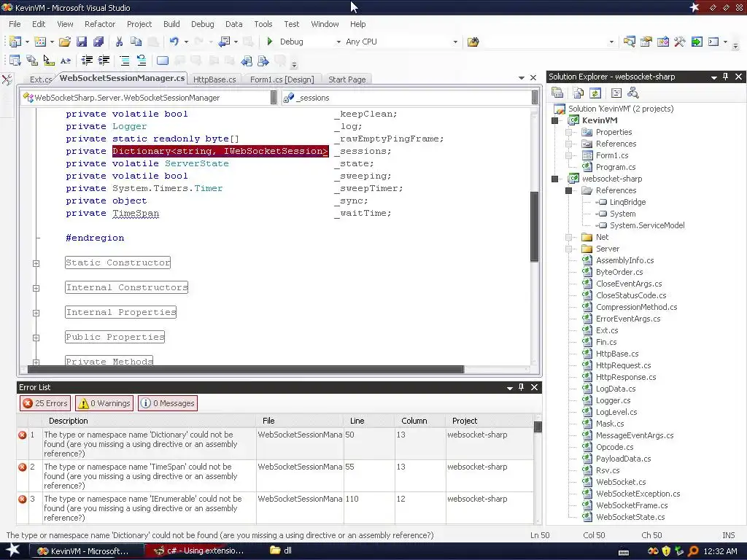The image size is (747, 560).
Task: Open the Start Page toolbar icon
Action: click(x=697, y=42)
